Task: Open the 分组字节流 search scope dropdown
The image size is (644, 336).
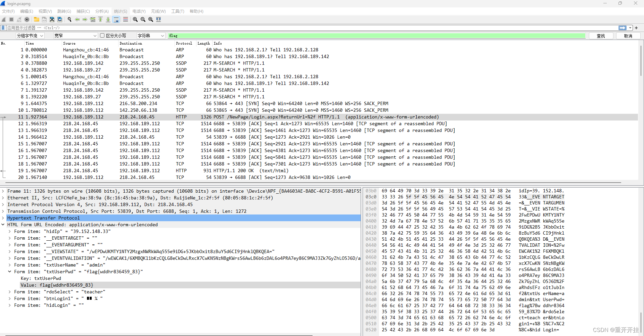Action: pos(30,36)
